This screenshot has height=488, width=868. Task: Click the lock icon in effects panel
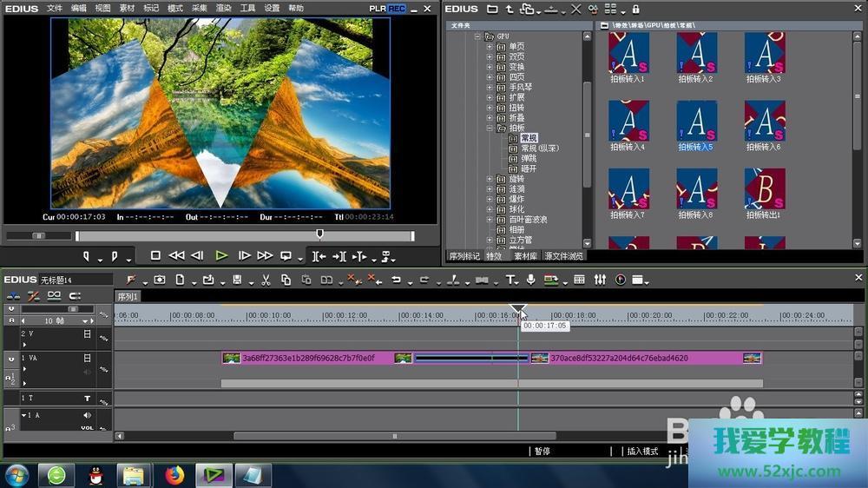pyautogui.click(x=636, y=9)
